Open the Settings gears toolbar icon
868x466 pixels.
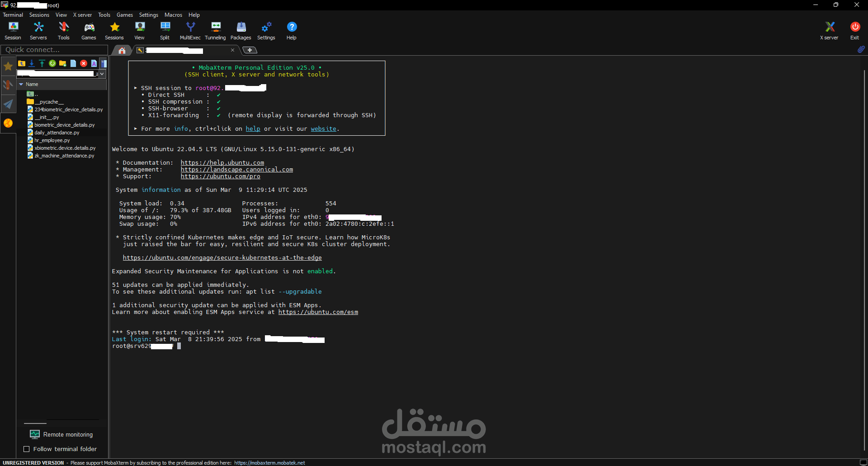tap(266, 31)
